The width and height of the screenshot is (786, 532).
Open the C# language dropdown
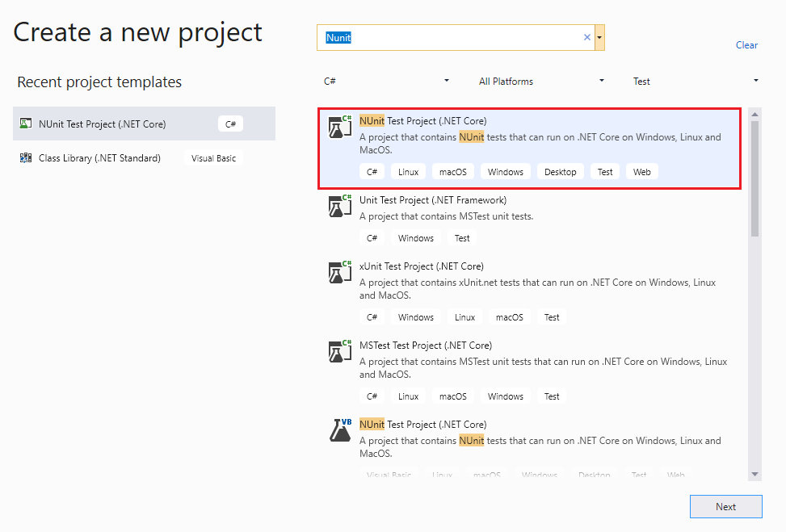coord(445,81)
